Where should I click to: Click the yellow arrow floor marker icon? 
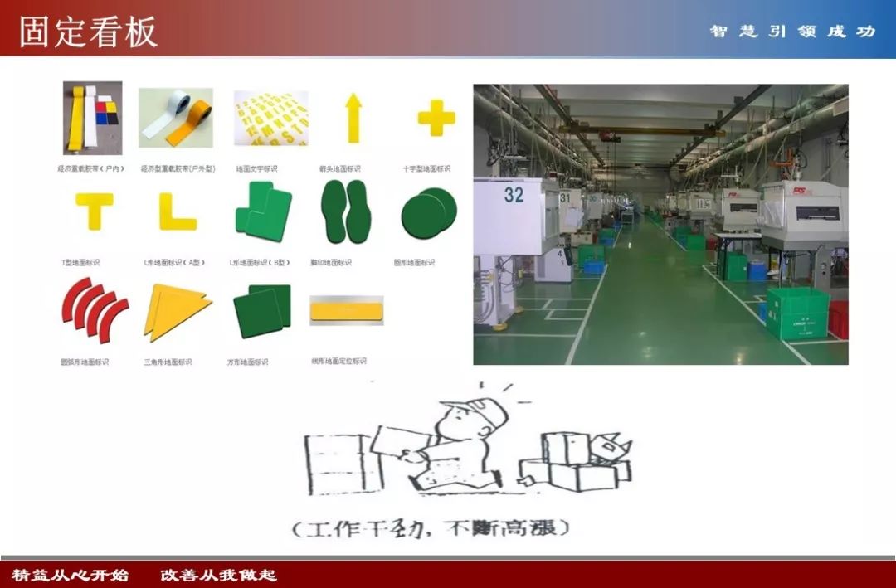pos(353,118)
